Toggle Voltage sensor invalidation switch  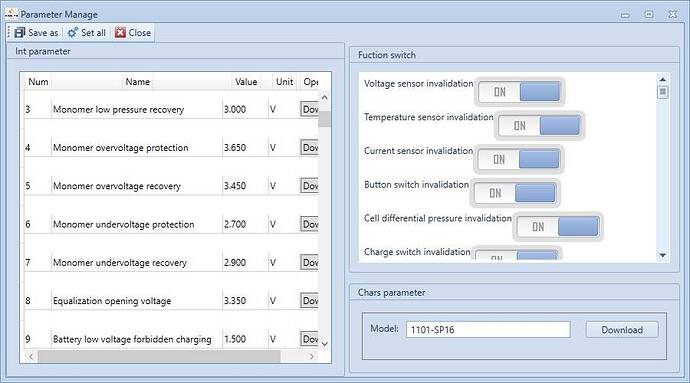(x=519, y=92)
